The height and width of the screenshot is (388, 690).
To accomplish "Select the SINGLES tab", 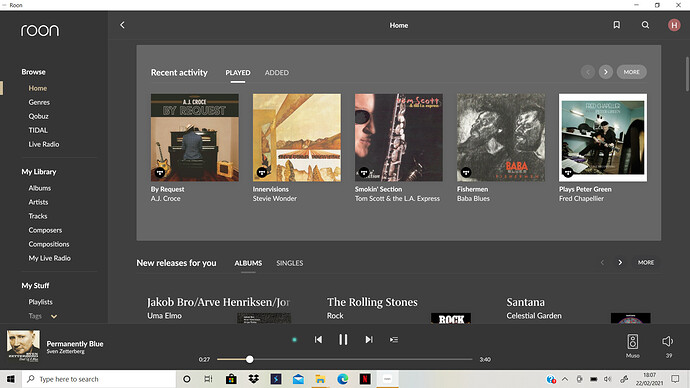I will coord(290,263).
